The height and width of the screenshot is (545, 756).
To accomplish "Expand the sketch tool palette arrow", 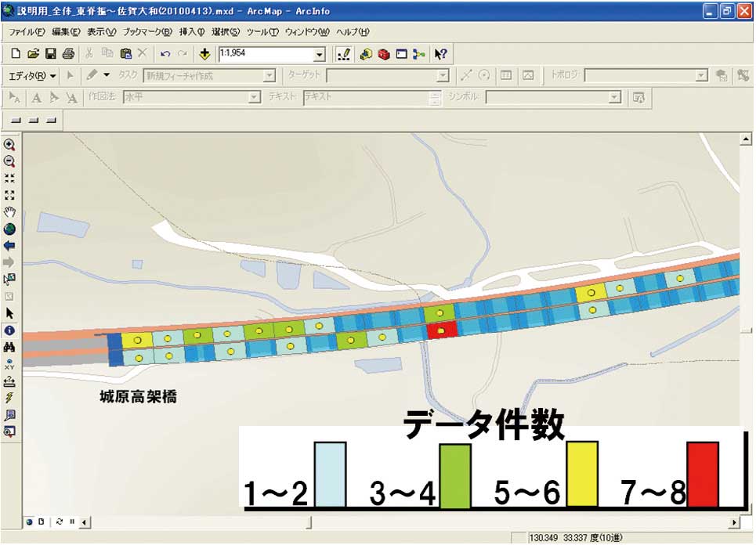I will coord(107,75).
